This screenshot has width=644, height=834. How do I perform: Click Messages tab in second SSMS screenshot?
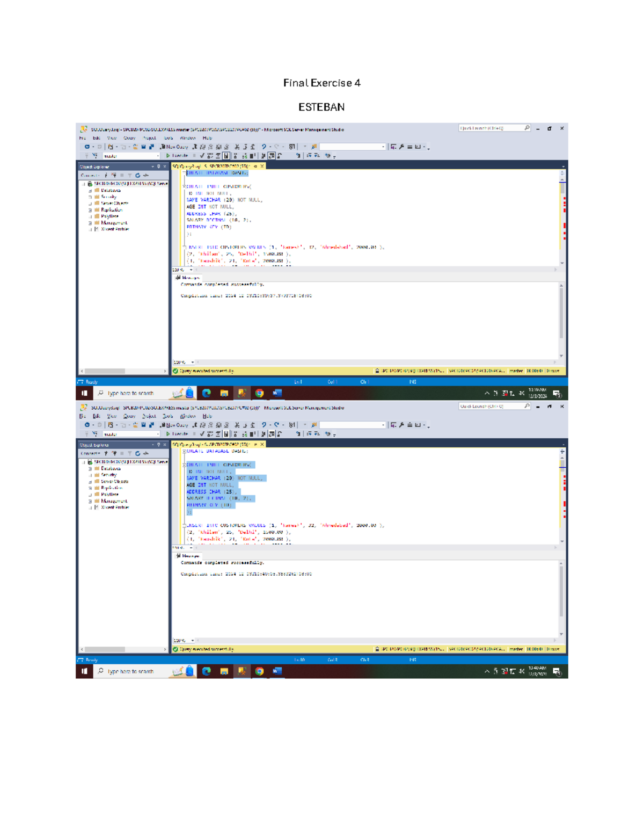tap(187, 556)
